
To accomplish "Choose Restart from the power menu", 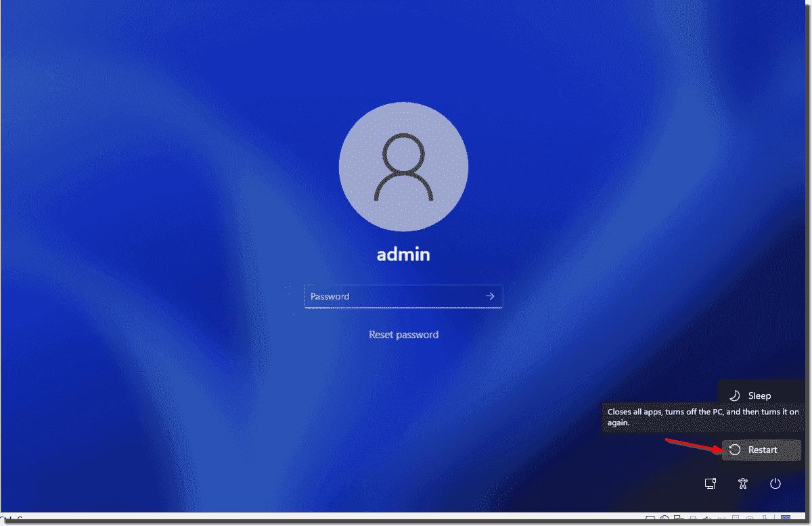I will click(x=761, y=450).
